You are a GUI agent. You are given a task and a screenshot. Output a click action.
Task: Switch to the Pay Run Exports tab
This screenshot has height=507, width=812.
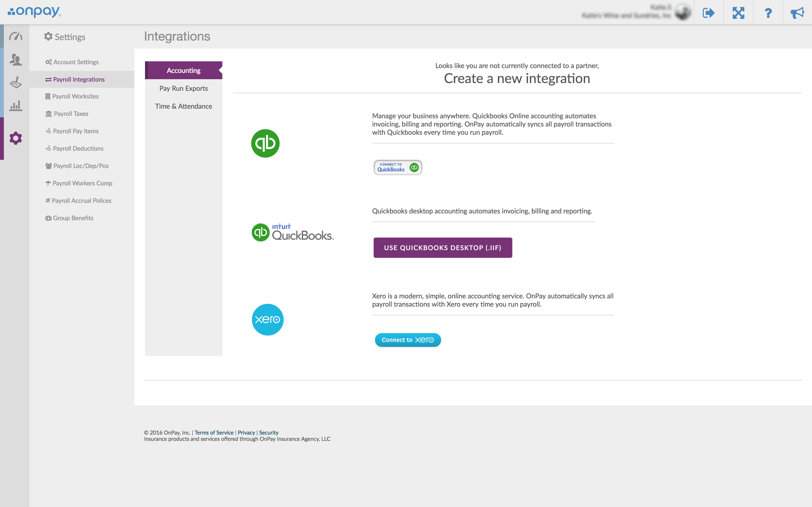[183, 88]
